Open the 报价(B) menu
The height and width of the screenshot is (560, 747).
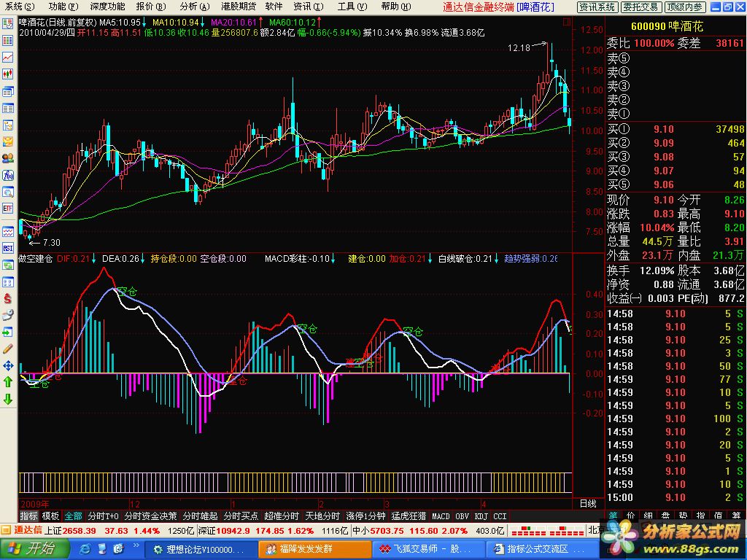tap(151, 7)
